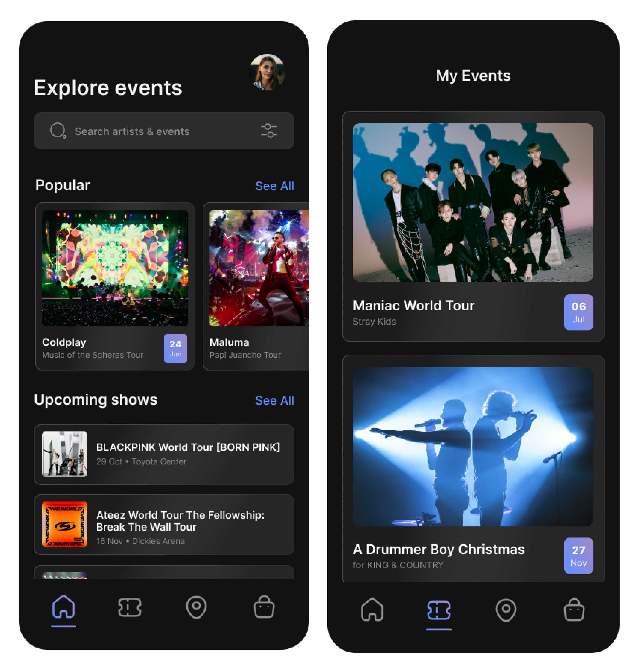Select Location tab on Explore events screen

[x=196, y=608]
